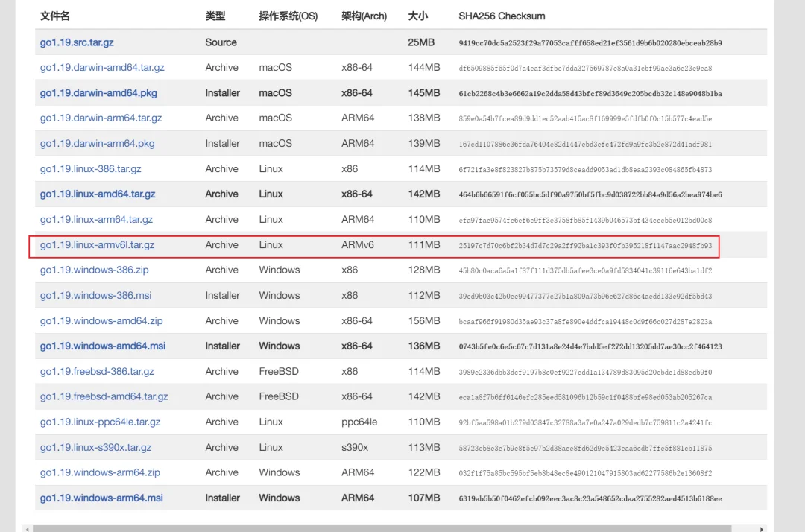Image resolution: width=805 pixels, height=532 pixels.
Task: Click the 架构(Arch) column header
Action: tap(364, 16)
